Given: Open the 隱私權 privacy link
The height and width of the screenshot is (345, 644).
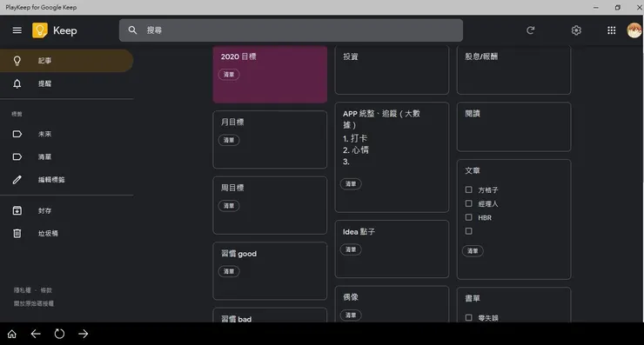Looking at the screenshot, I should pos(22,290).
